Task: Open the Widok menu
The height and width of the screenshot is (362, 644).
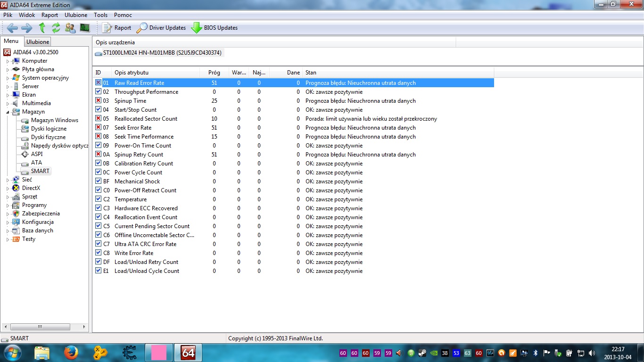Action: [x=27, y=15]
